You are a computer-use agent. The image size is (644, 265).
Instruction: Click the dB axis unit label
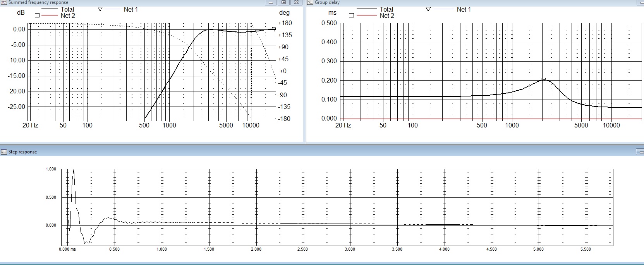(21, 13)
